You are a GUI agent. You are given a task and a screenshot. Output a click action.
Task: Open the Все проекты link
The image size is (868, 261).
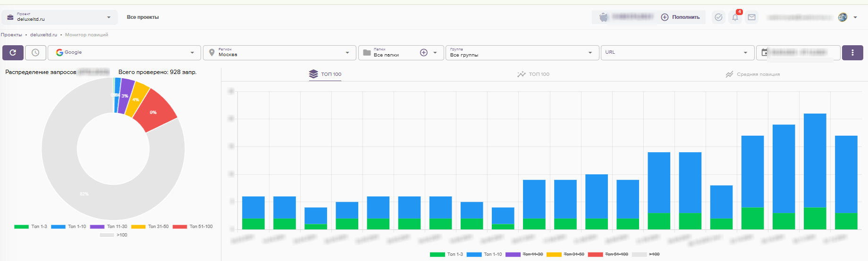143,17
